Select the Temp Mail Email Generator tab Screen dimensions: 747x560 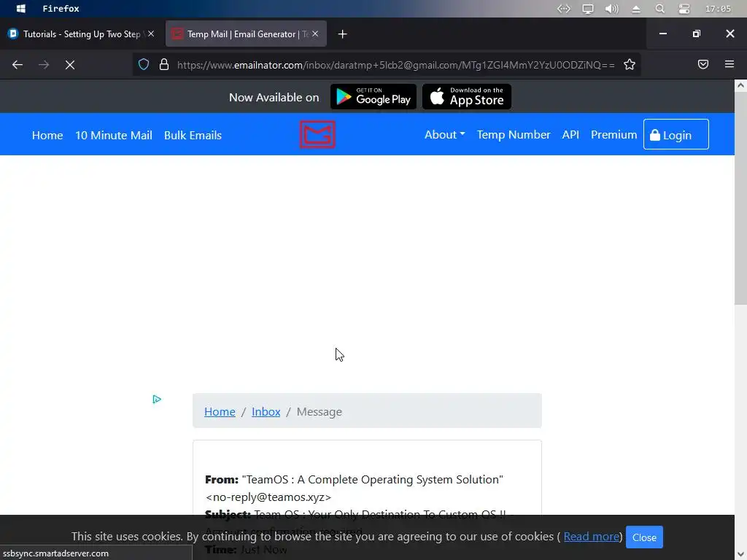coord(246,34)
